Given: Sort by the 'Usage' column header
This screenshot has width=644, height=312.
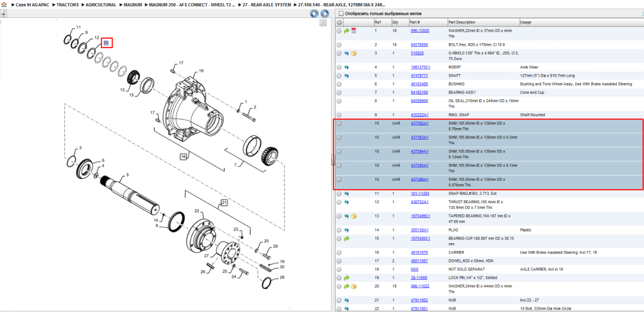Looking at the screenshot, I should tap(526, 22).
